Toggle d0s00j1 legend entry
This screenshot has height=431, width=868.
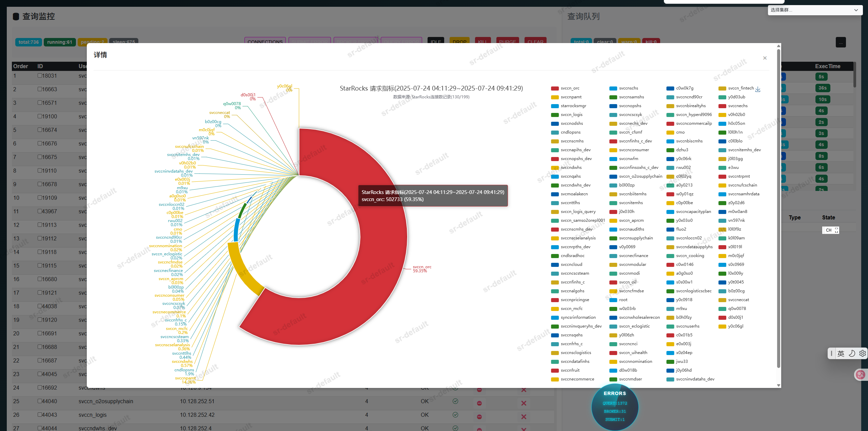click(731, 317)
